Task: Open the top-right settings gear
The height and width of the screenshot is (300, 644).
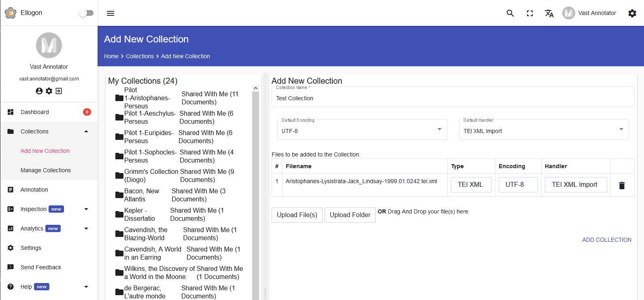Action: 632,13
